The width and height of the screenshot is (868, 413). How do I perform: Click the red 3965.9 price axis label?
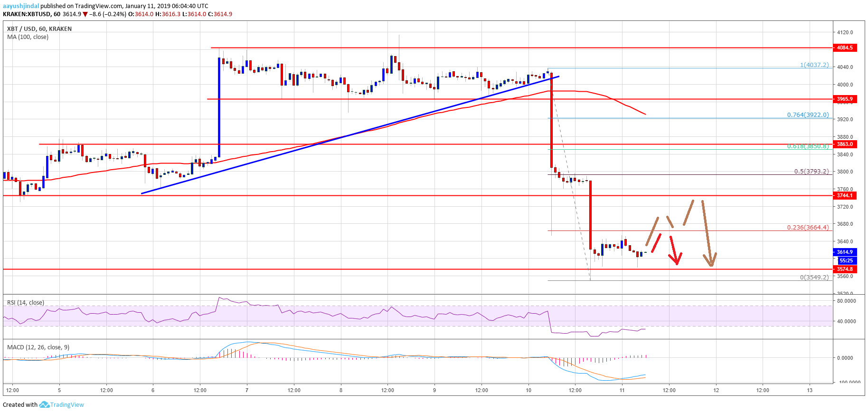pyautogui.click(x=844, y=99)
